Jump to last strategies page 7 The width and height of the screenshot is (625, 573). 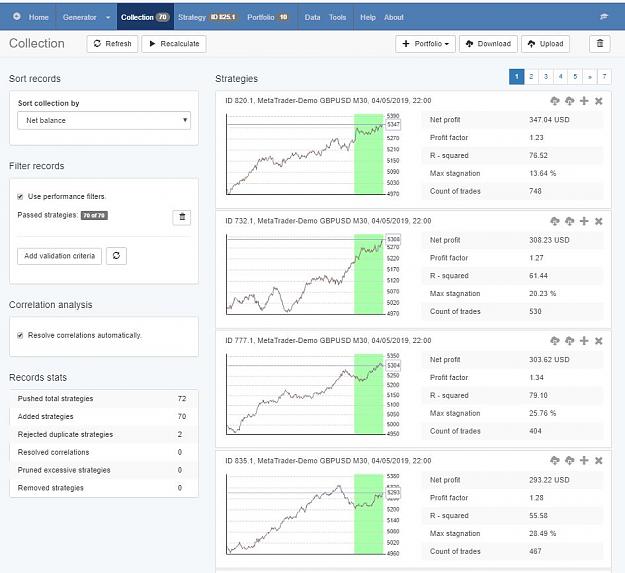(x=604, y=77)
